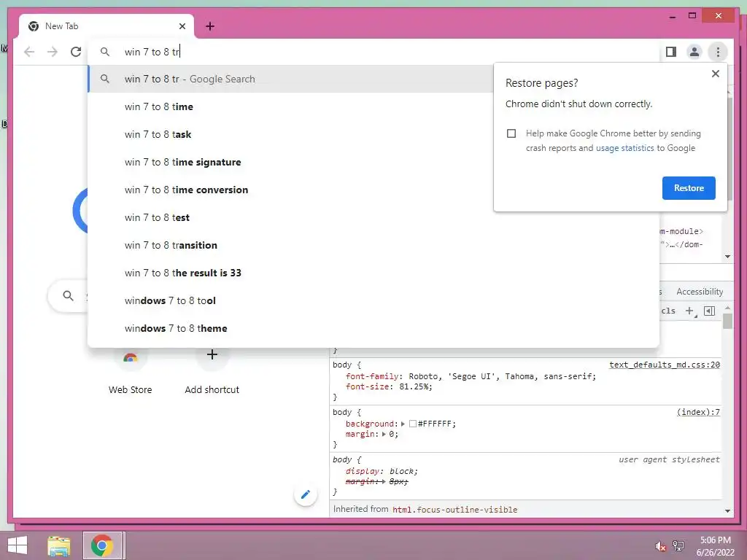Click the network tray icon
The height and width of the screenshot is (560, 747).
click(x=678, y=545)
